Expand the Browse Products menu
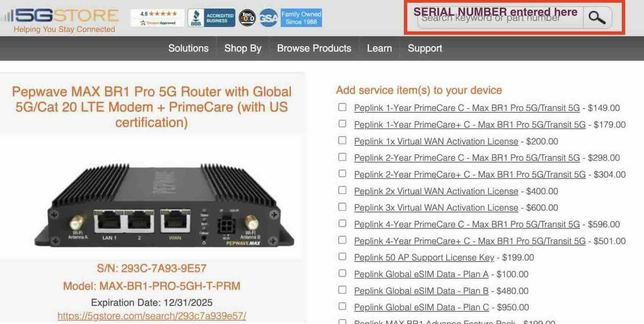Viewport: 644px width, 324px height. pyautogui.click(x=314, y=48)
